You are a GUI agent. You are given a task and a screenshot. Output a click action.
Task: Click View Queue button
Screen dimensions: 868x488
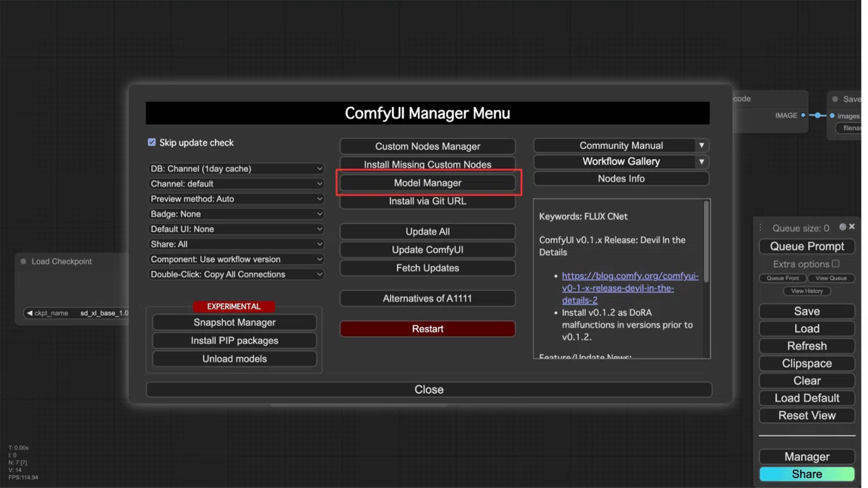click(831, 278)
